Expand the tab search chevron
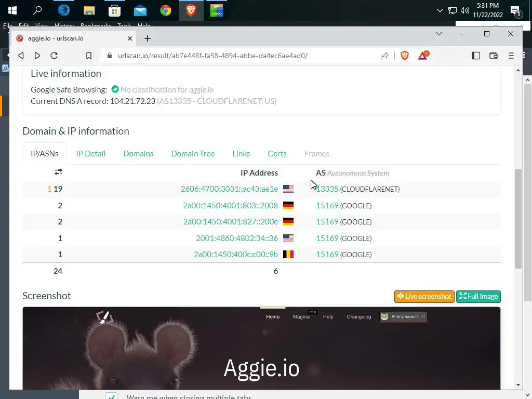532x399 pixels. (x=438, y=34)
